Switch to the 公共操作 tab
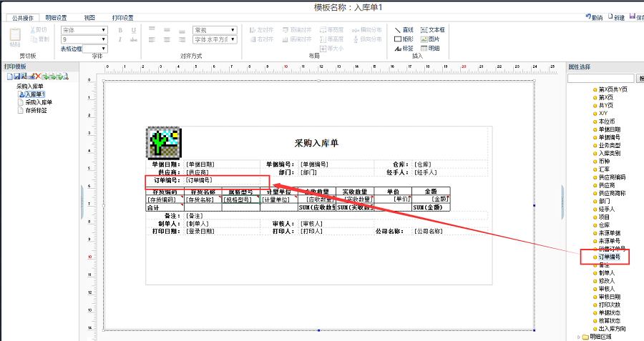The image size is (644, 341). click(x=23, y=18)
